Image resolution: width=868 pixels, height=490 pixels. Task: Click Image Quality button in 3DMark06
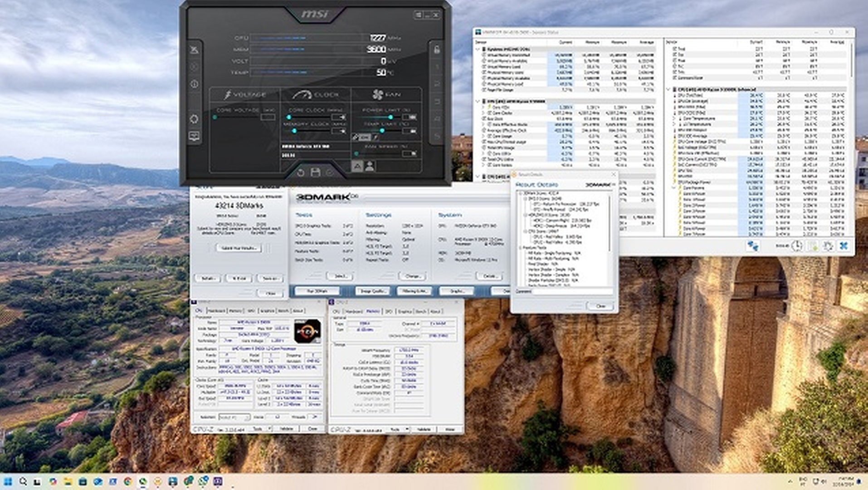point(373,291)
